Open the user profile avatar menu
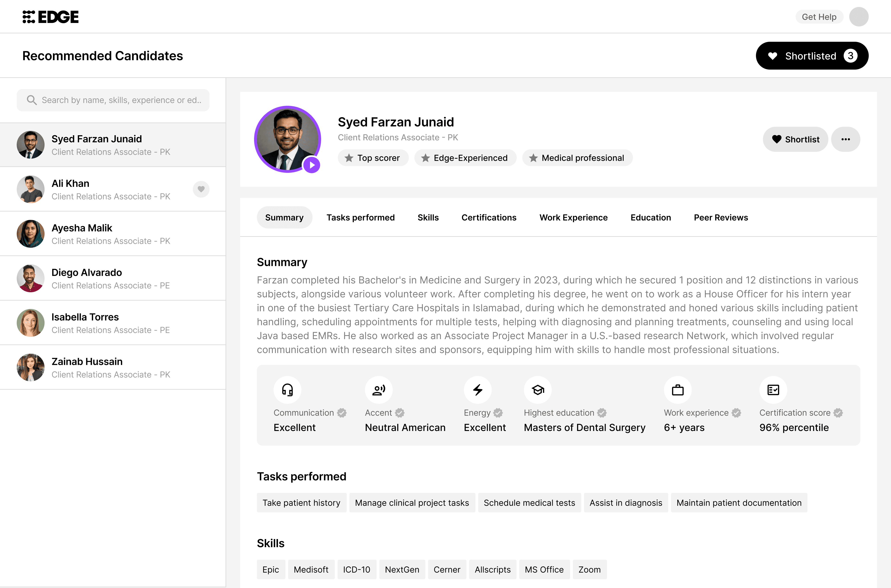Viewport: 891px width, 588px height. (x=859, y=17)
